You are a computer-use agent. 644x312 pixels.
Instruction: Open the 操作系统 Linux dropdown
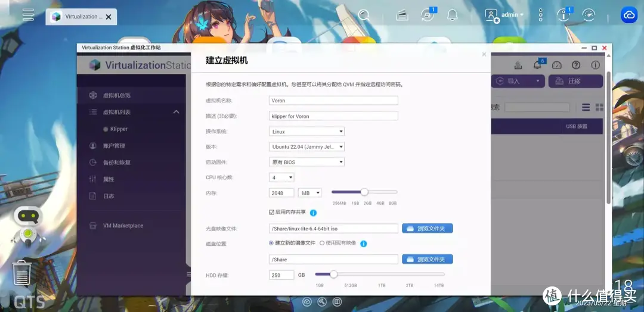[x=306, y=132]
